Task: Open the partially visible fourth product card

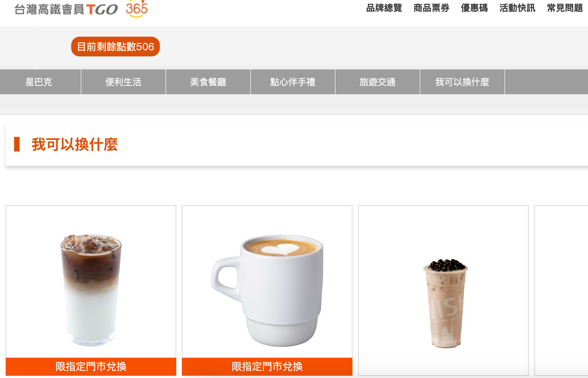Action: tap(561, 291)
